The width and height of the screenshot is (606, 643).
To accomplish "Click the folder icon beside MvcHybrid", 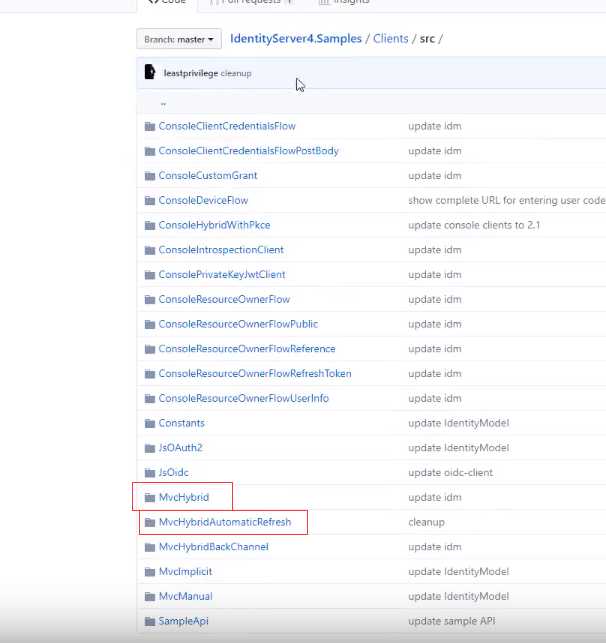I will pyautogui.click(x=150, y=497).
